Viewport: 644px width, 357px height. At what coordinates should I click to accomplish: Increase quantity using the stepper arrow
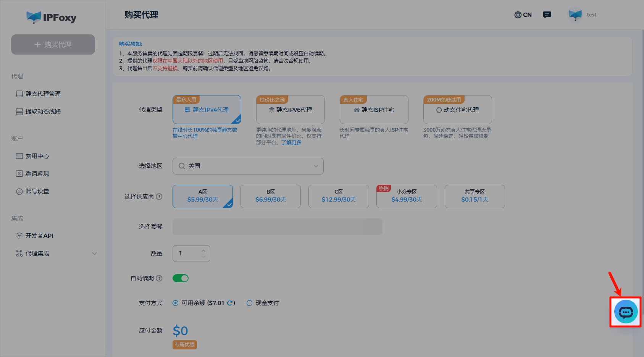pos(203,250)
